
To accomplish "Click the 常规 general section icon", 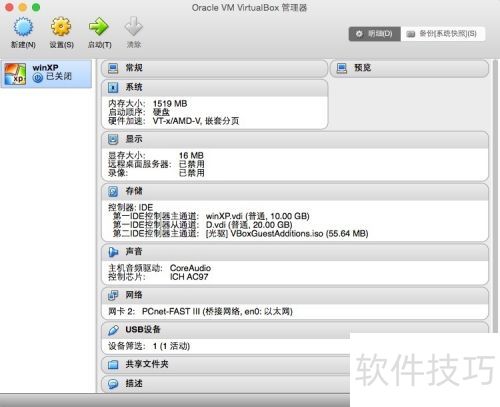I will pos(113,68).
